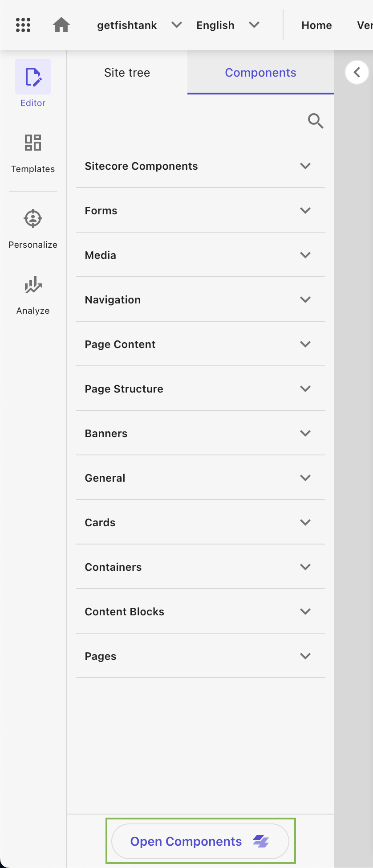Open the getfishtank site dropdown
The height and width of the screenshot is (868, 373).
[x=177, y=25]
